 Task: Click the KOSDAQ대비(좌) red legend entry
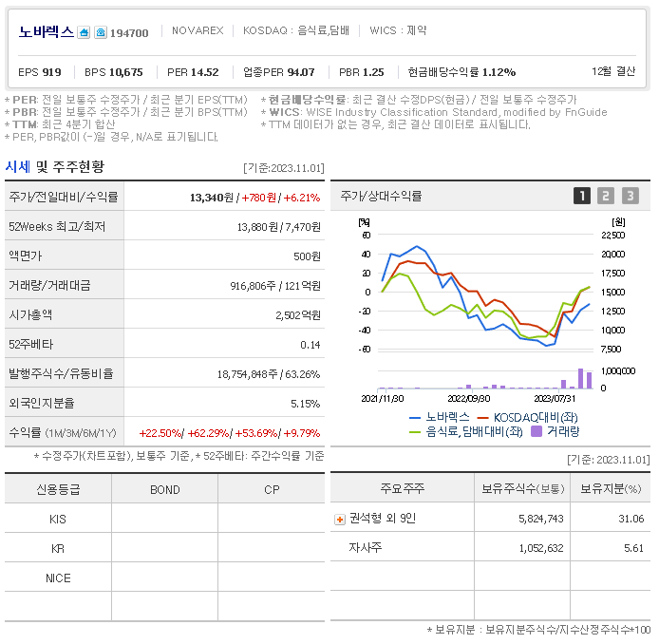(528, 417)
